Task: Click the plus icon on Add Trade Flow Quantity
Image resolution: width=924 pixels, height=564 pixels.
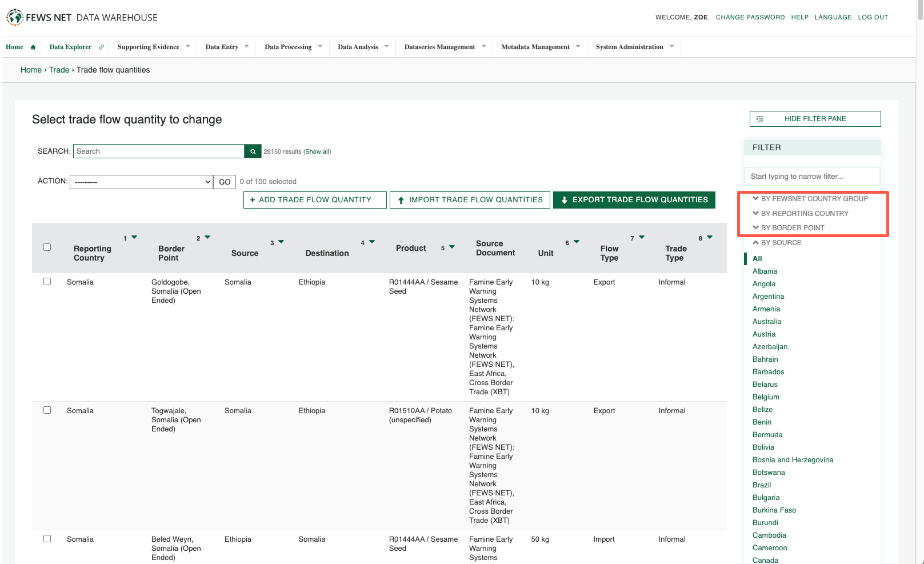Action: click(x=253, y=199)
